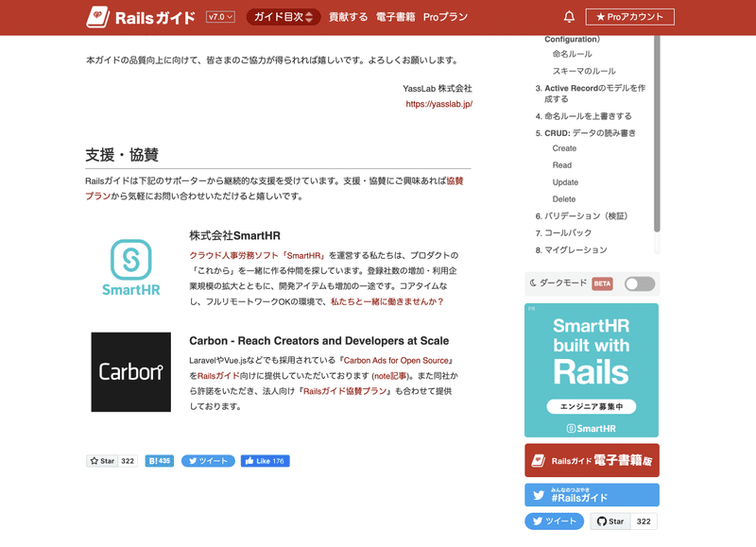
Task: Click the Carbon sponsor logo
Action: point(131,371)
